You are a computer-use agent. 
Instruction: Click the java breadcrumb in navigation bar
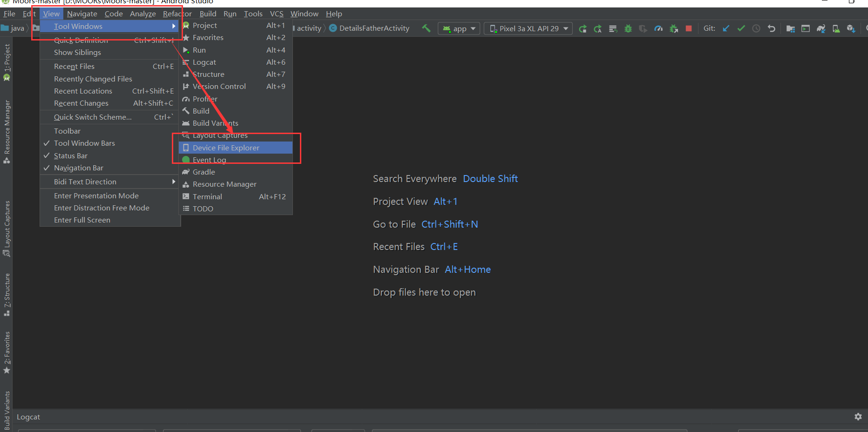[13, 28]
